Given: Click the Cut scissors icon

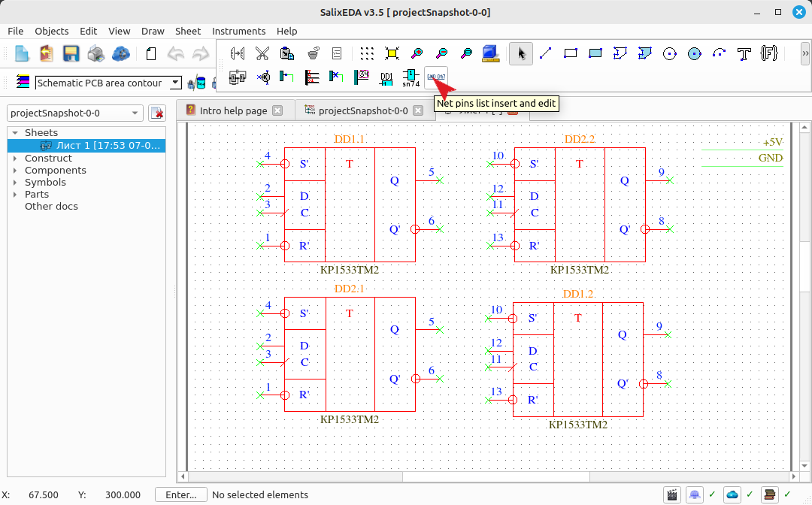Looking at the screenshot, I should tap(262, 53).
